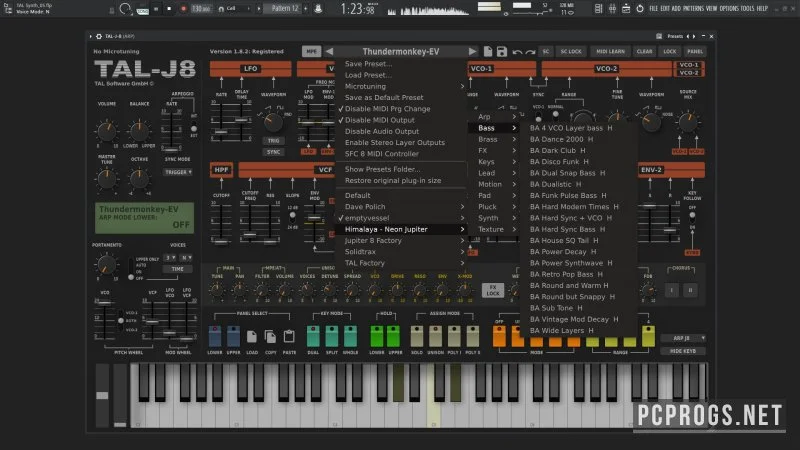
Task: Expand the Solidtrax preset bank
Action: [401, 252]
